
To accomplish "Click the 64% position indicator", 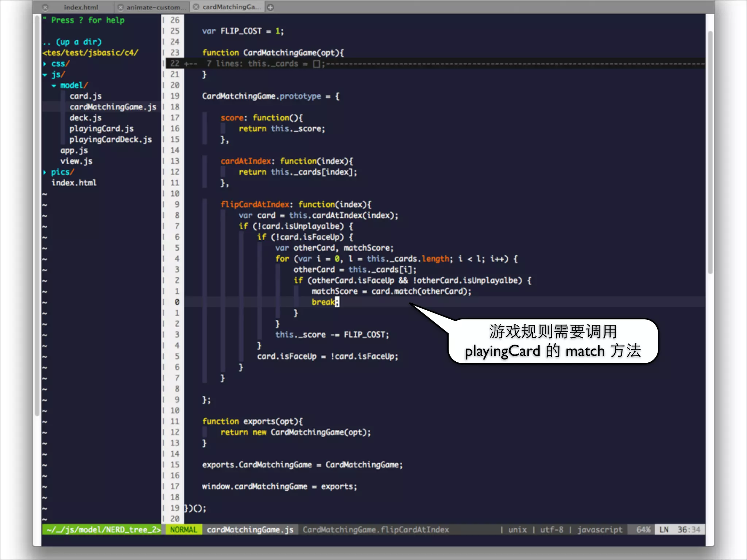I will 643,530.
